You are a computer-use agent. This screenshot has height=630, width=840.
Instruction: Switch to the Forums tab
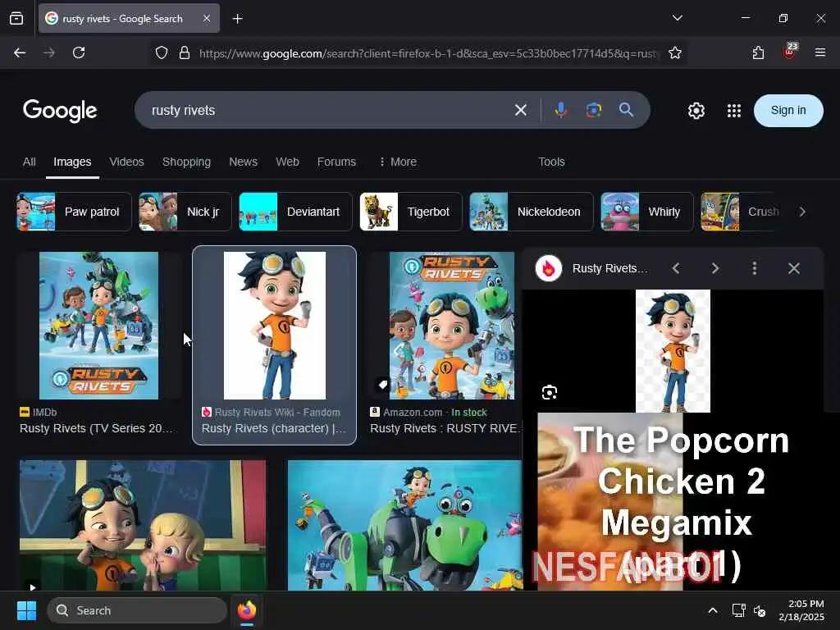(x=336, y=162)
